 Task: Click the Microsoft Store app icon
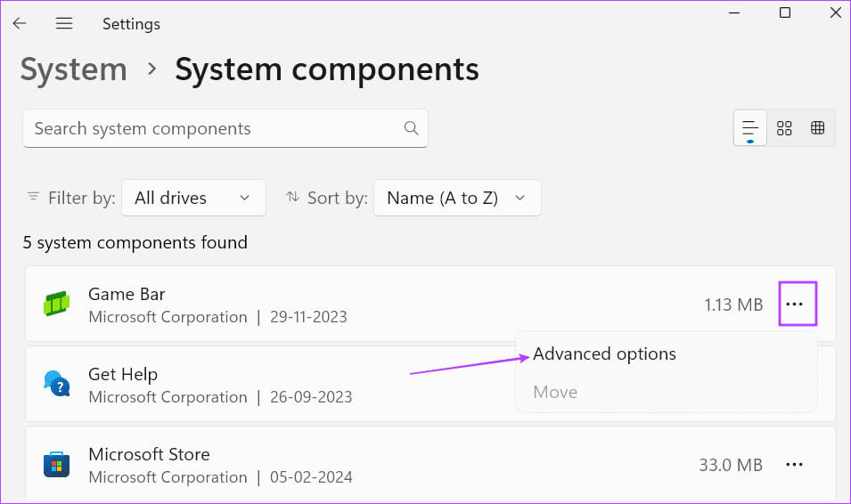click(x=56, y=465)
